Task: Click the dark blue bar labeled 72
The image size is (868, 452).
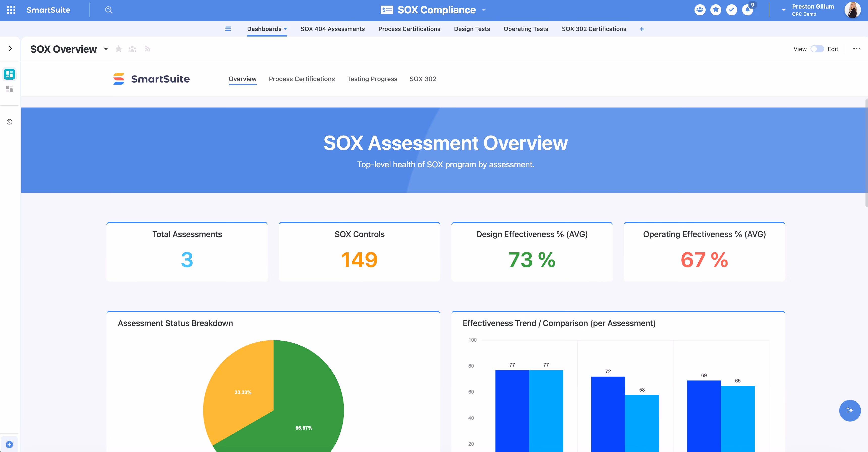Action: 608,414
